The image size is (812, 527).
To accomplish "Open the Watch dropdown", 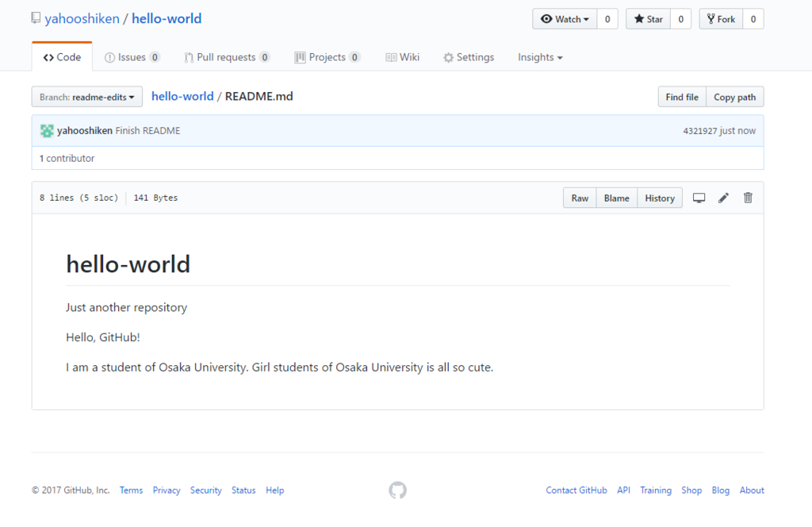I will pyautogui.click(x=565, y=19).
